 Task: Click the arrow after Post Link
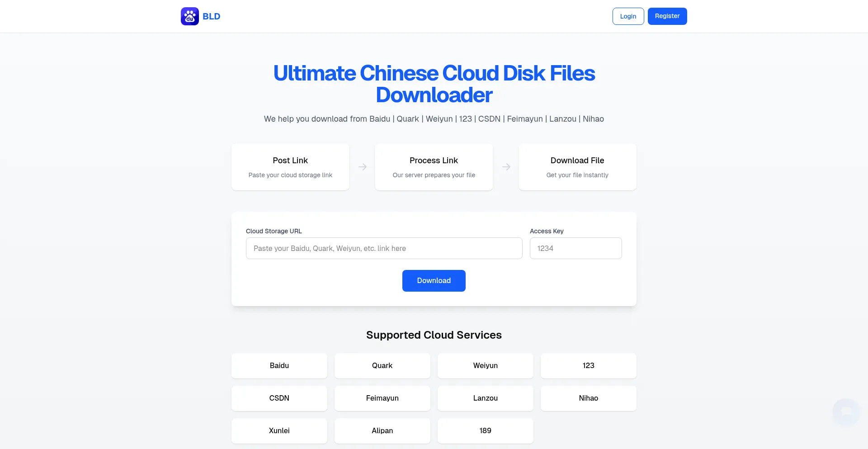tap(362, 167)
